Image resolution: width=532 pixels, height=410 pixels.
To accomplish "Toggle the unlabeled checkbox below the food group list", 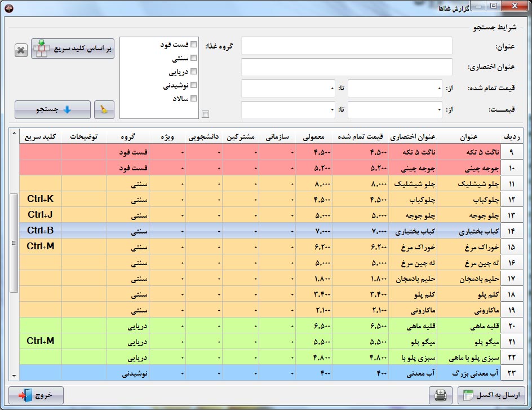I will click(x=205, y=114).
